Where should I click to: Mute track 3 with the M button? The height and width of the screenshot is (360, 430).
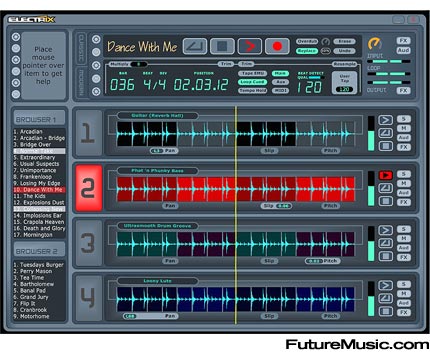click(404, 239)
